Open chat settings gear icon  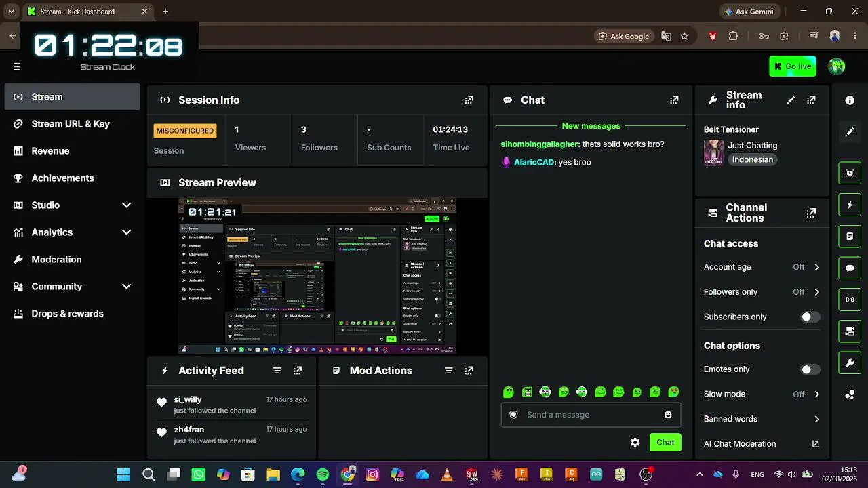[x=635, y=443]
